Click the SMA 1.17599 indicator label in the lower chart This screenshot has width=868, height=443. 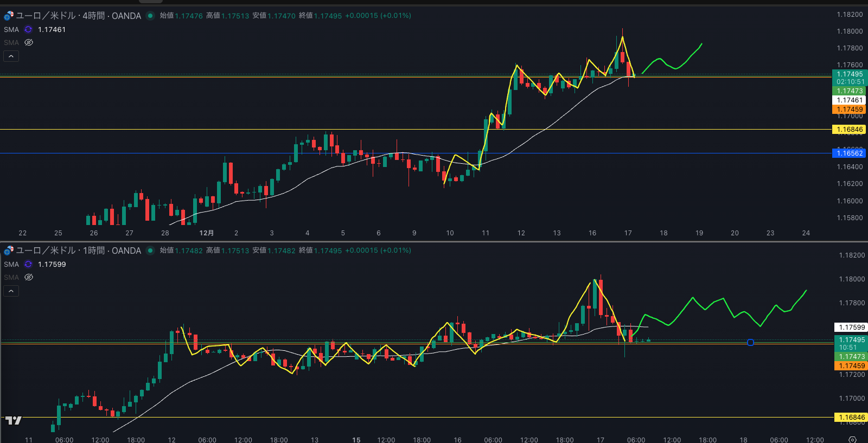tap(11, 265)
